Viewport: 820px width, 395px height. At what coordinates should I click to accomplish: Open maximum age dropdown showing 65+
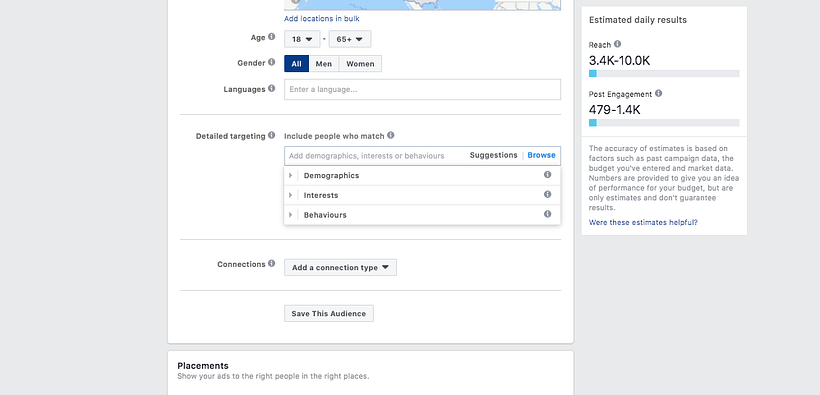tap(350, 39)
